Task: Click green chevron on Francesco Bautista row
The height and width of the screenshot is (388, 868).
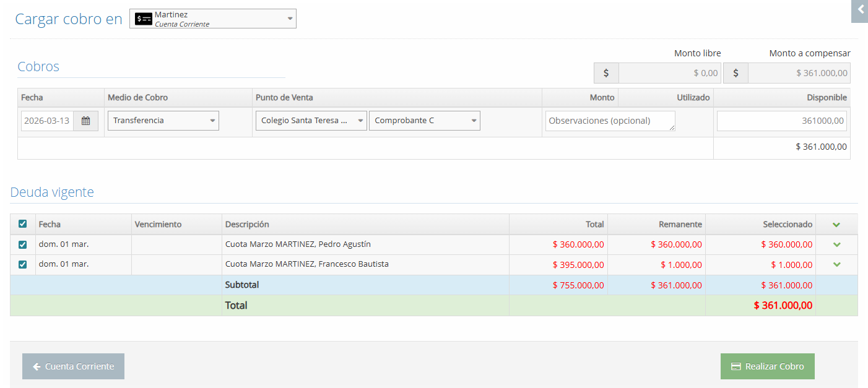Action: [837, 265]
